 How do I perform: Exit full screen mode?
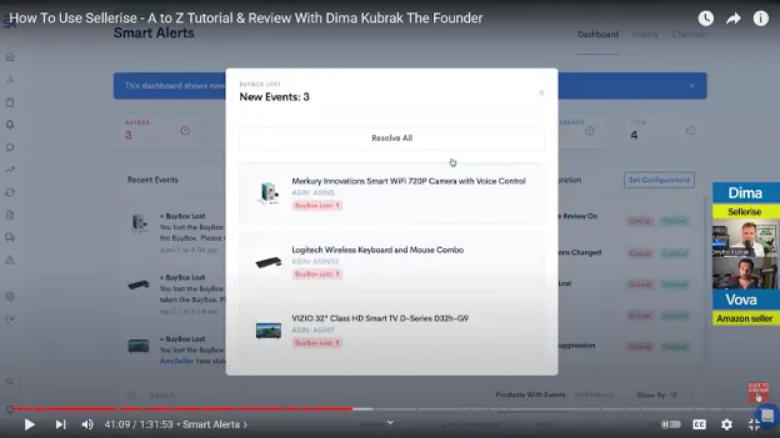(x=754, y=424)
